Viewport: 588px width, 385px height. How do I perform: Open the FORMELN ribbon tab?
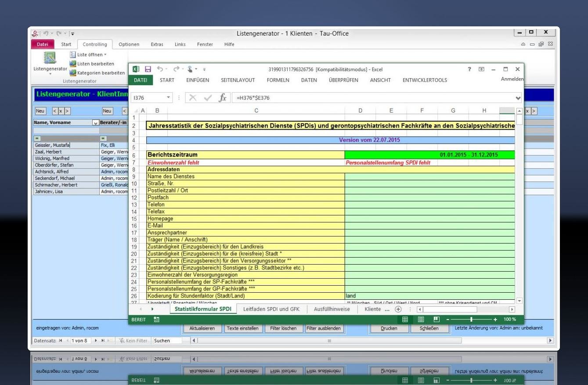pos(278,80)
